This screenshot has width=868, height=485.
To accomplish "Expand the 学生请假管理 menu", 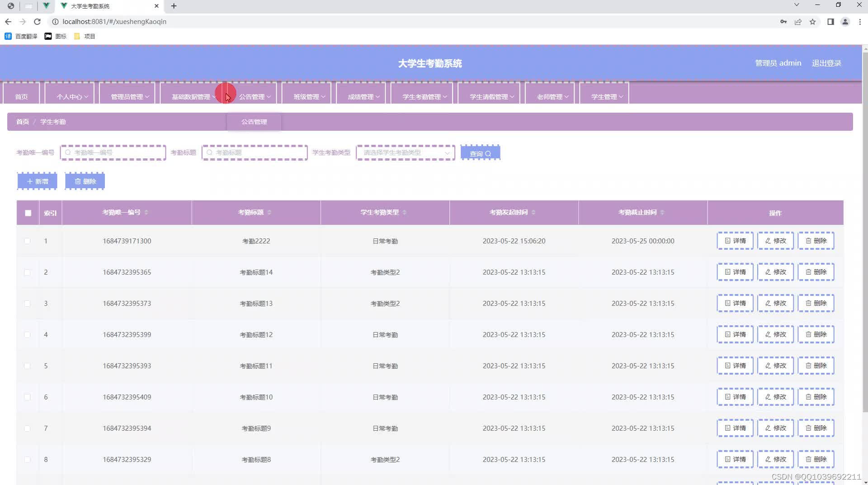I will [x=489, y=94].
